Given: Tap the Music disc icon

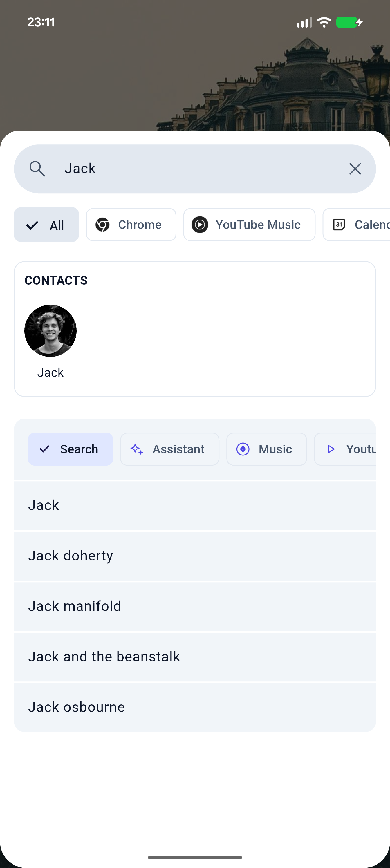Looking at the screenshot, I should coord(243,449).
